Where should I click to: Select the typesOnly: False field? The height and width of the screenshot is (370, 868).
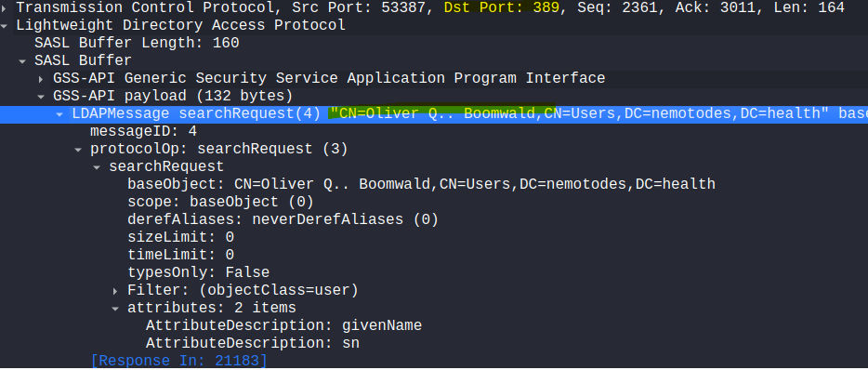(198, 273)
